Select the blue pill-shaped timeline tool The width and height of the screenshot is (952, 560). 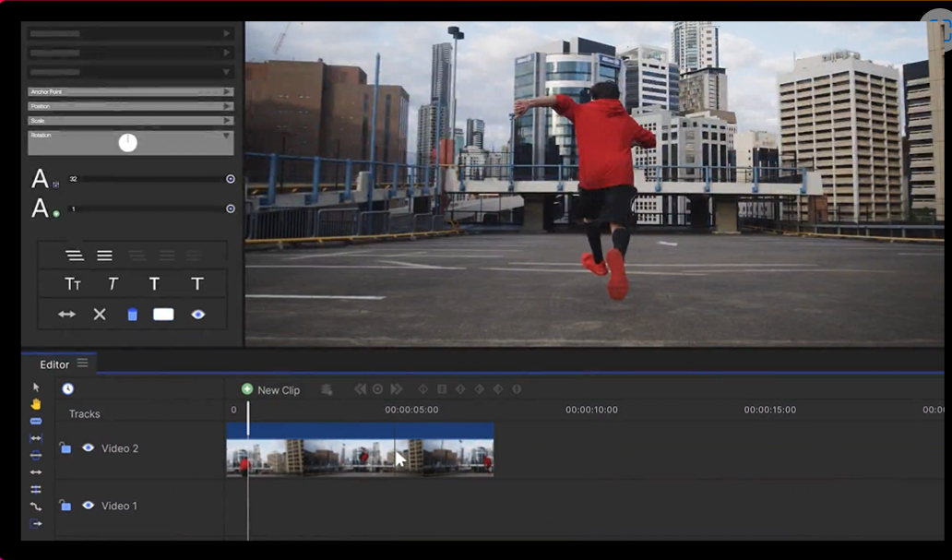pyautogui.click(x=36, y=421)
